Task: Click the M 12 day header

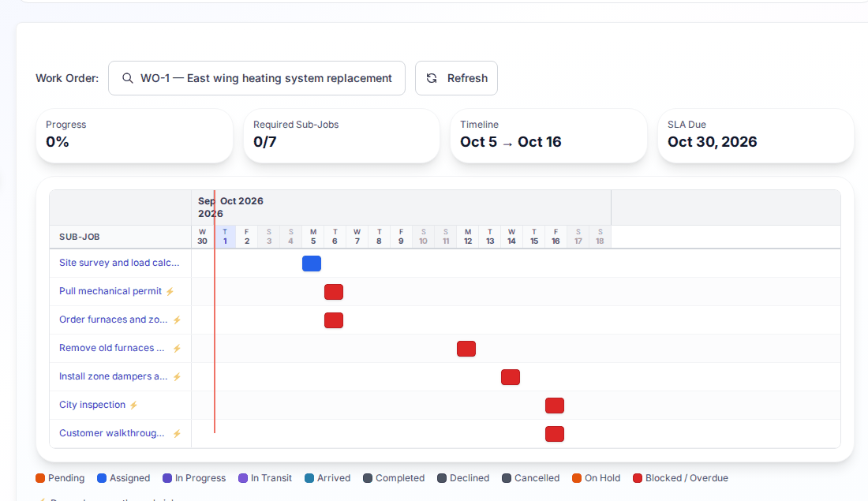Action: [468, 237]
